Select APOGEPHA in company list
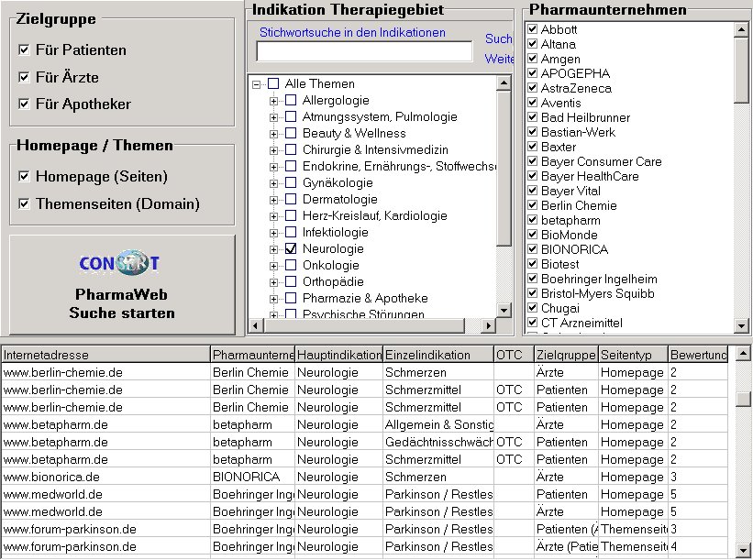The width and height of the screenshot is (753, 560). pos(575,73)
